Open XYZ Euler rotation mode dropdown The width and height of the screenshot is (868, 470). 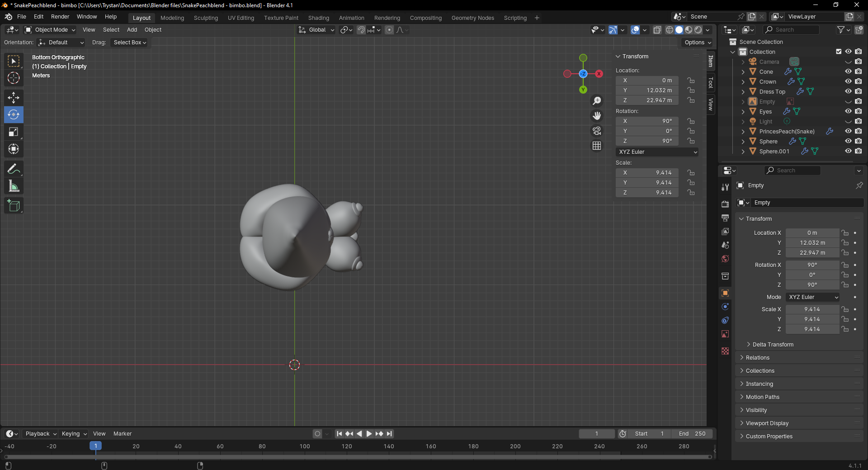657,152
